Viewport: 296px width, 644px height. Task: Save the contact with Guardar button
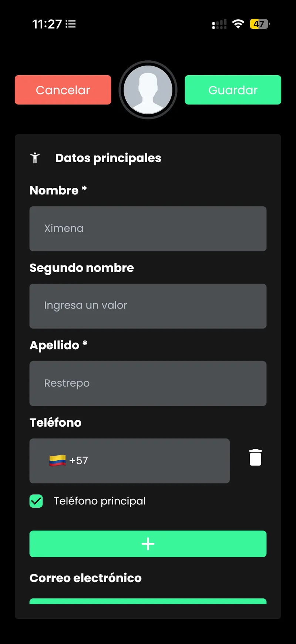click(233, 90)
